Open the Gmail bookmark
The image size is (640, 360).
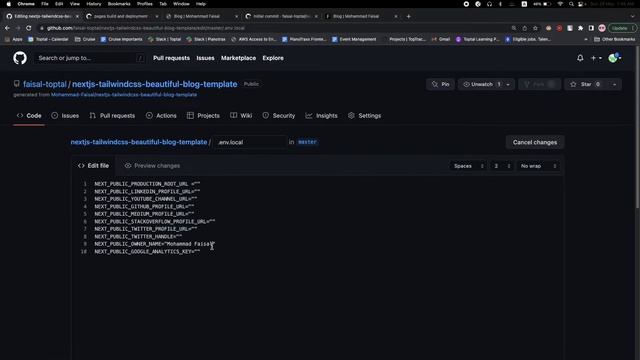click(x=441, y=39)
